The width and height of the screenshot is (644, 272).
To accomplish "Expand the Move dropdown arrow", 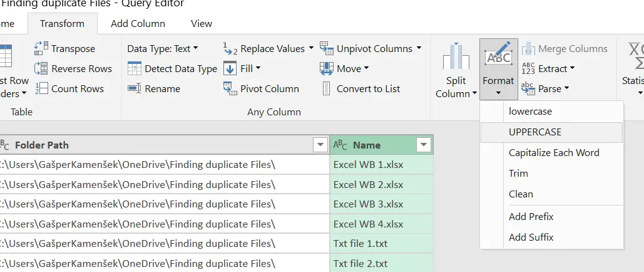I will click(x=366, y=68).
